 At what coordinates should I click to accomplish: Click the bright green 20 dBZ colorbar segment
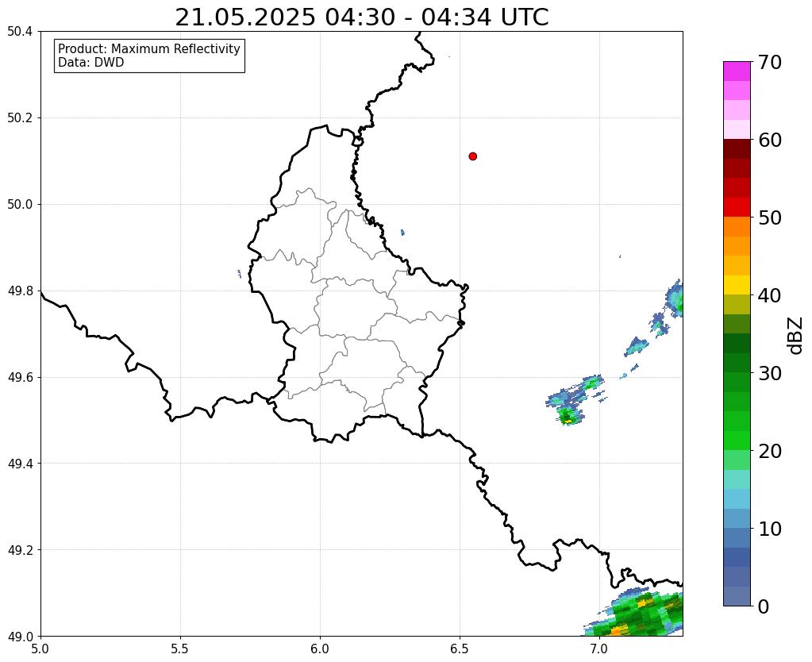click(737, 441)
